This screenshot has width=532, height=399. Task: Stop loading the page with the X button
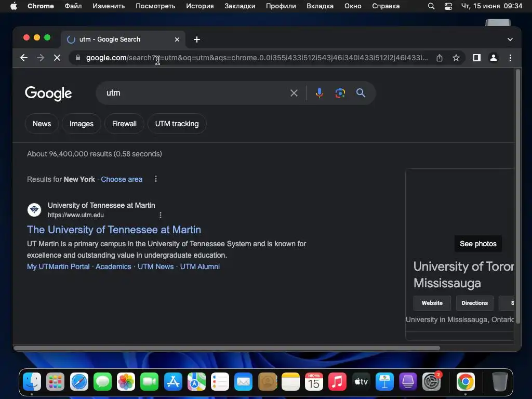point(57,58)
